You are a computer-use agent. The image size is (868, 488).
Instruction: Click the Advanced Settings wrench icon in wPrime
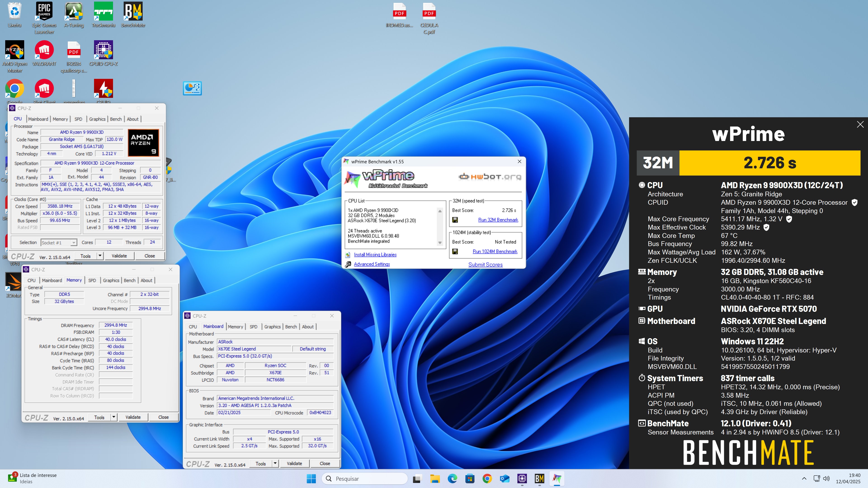348,264
